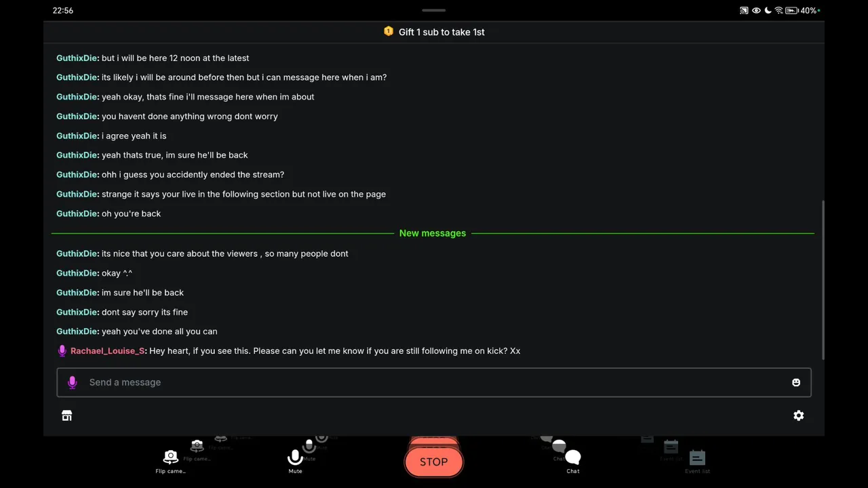
Task: Click the purple microphone icon in the message field
Action: point(73,382)
